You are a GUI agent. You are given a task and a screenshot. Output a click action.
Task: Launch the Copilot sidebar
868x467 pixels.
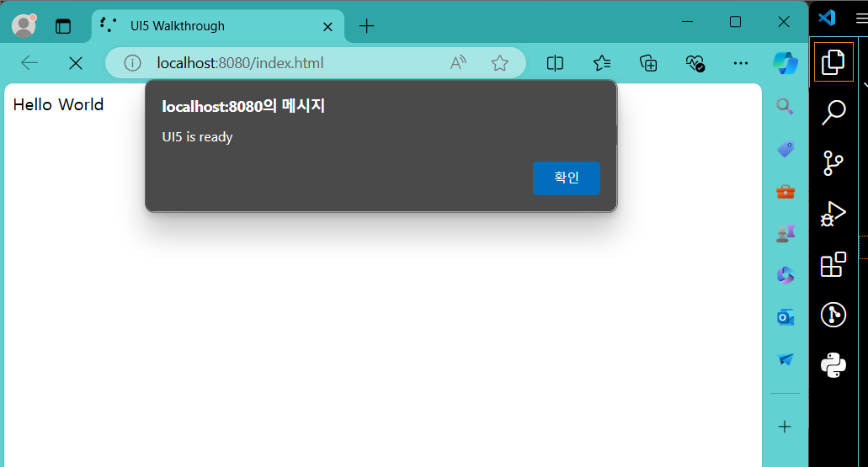click(785, 62)
